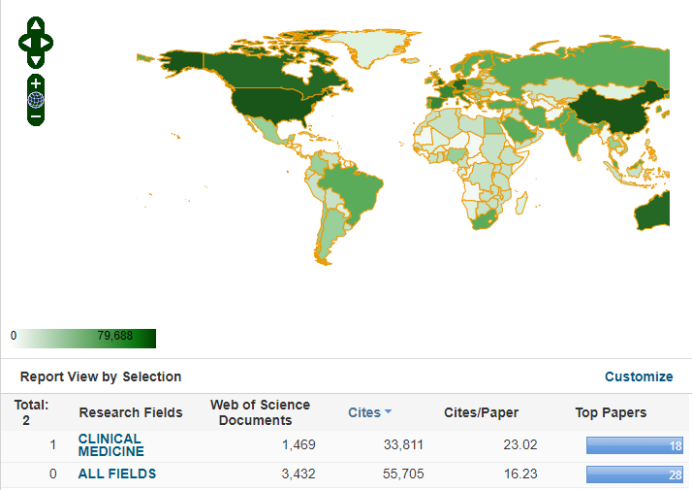The image size is (693, 490).
Task: Click the Web of Science Documents header
Action: click(260, 412)
